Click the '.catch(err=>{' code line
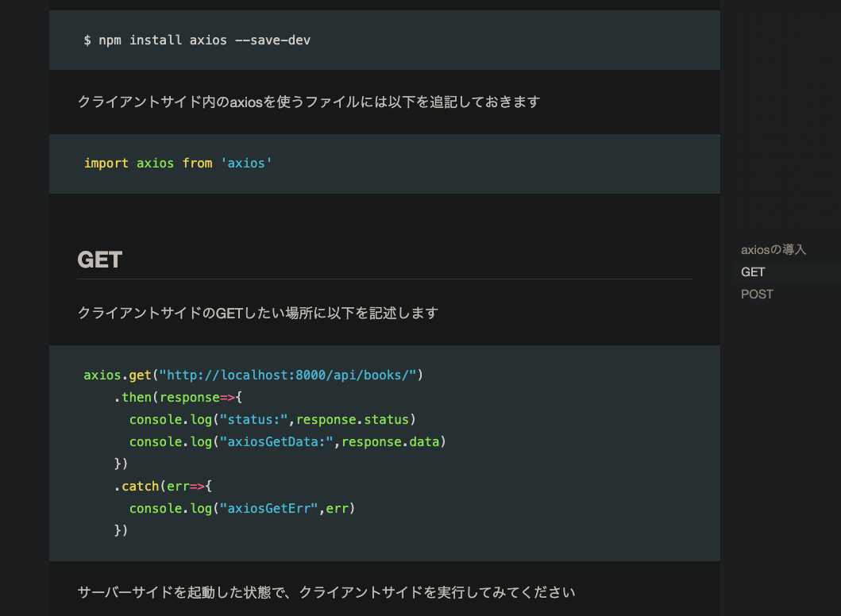 pyautogui.click(x=163, y=487)
